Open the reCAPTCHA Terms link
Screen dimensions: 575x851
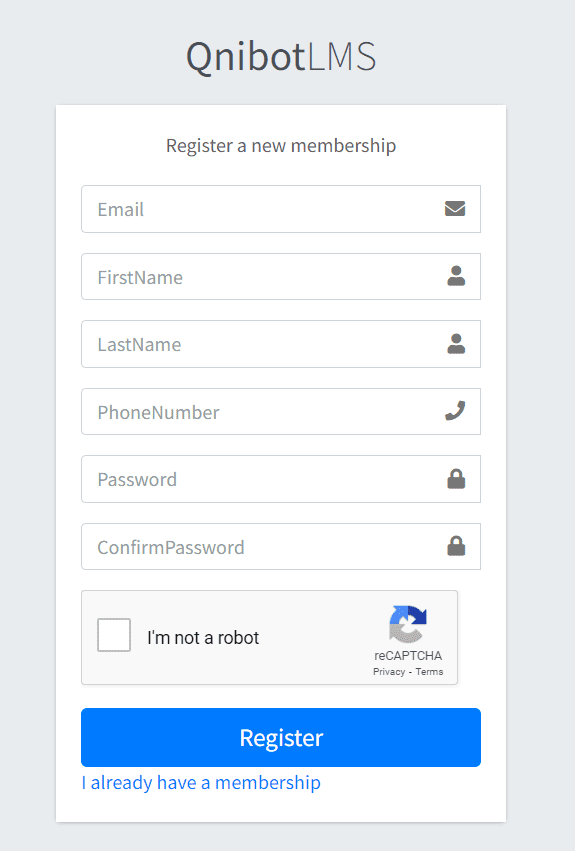click(429, 671)
